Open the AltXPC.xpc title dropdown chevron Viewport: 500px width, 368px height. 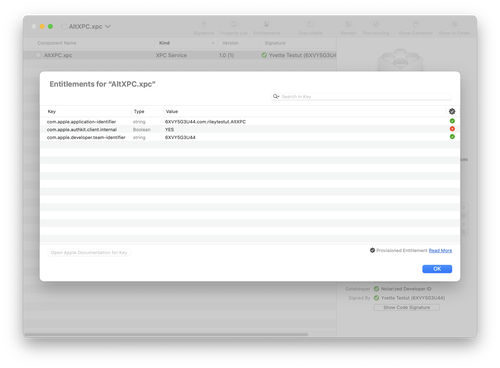point(108,26)
